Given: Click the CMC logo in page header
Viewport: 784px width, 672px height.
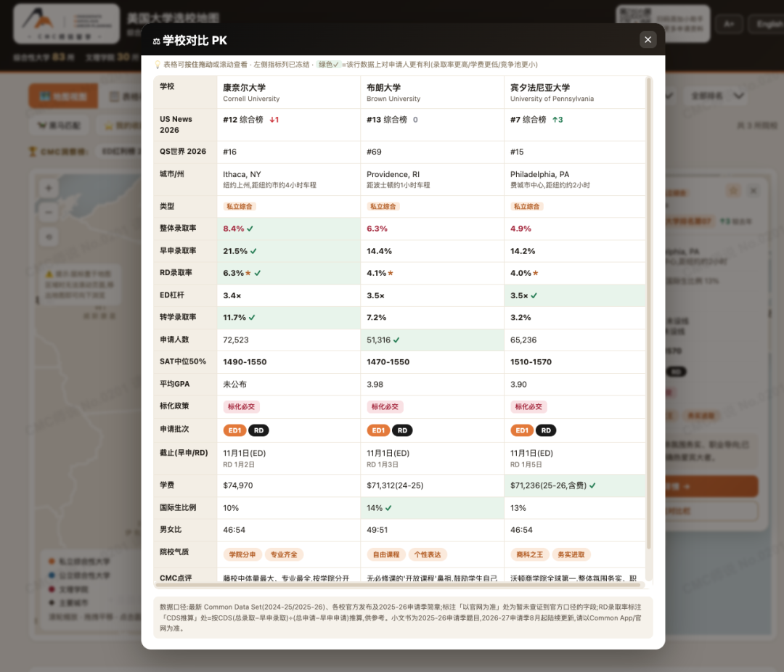Looking at the screenshot, I should (67, 24).
